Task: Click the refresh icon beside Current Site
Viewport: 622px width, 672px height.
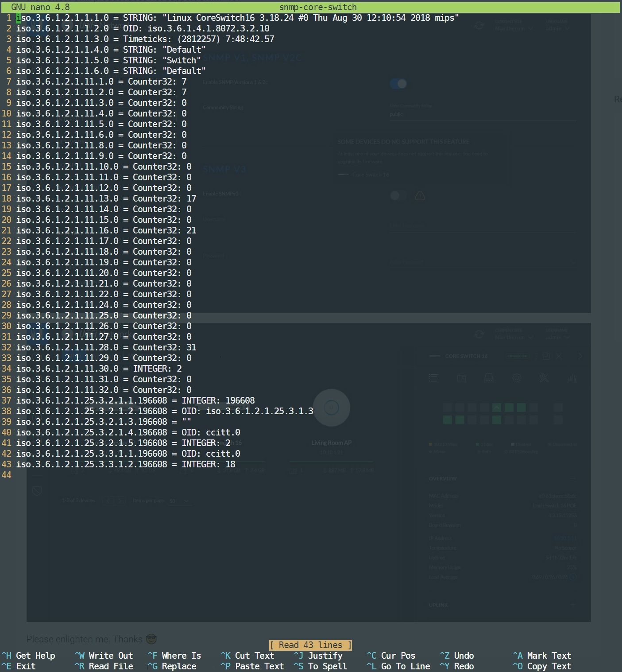Action: (479, 26)
